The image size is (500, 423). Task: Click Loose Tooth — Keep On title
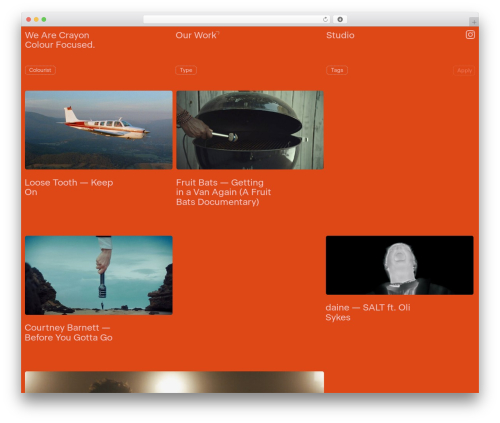(69, 187)
